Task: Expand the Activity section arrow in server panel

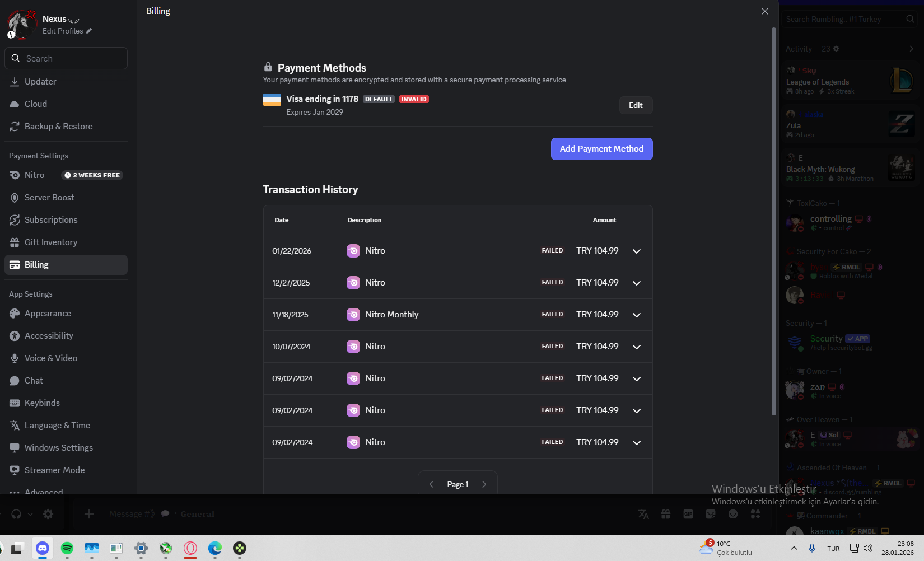Action: [x=911, y=49]
